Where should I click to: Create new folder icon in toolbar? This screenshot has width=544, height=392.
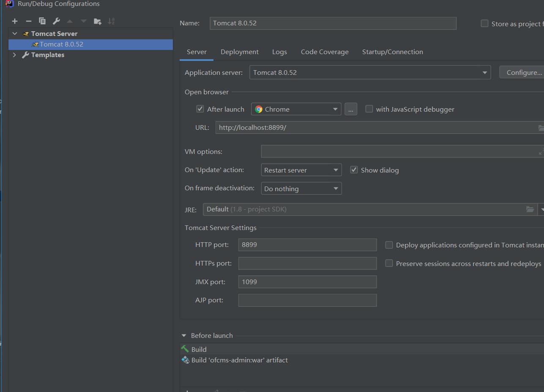point(98,21)
